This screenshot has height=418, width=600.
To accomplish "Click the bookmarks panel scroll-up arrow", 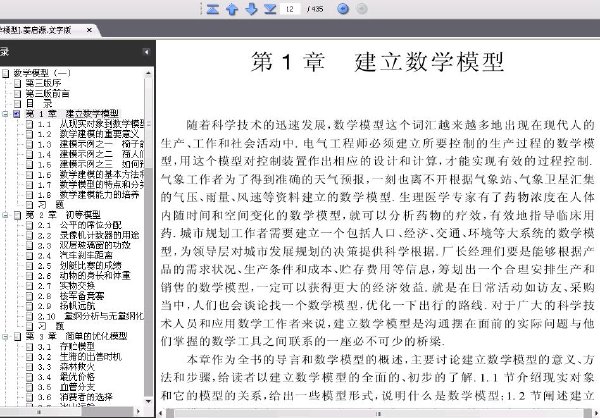I will [148, 72].
